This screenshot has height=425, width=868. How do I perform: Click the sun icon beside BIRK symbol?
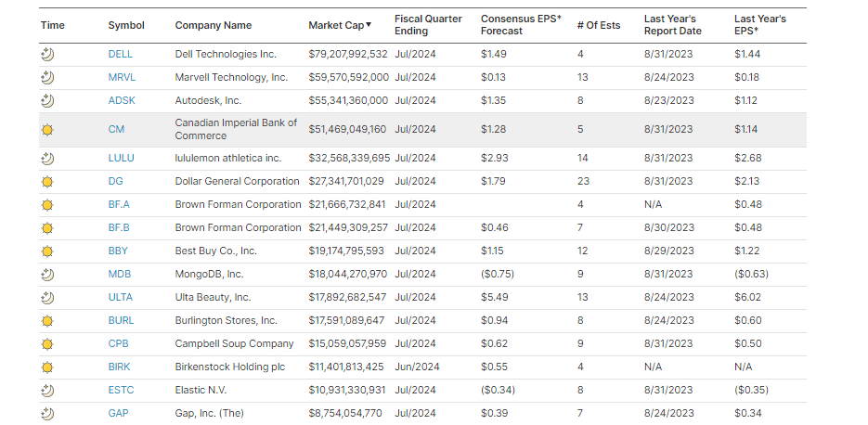coord(47,367)
